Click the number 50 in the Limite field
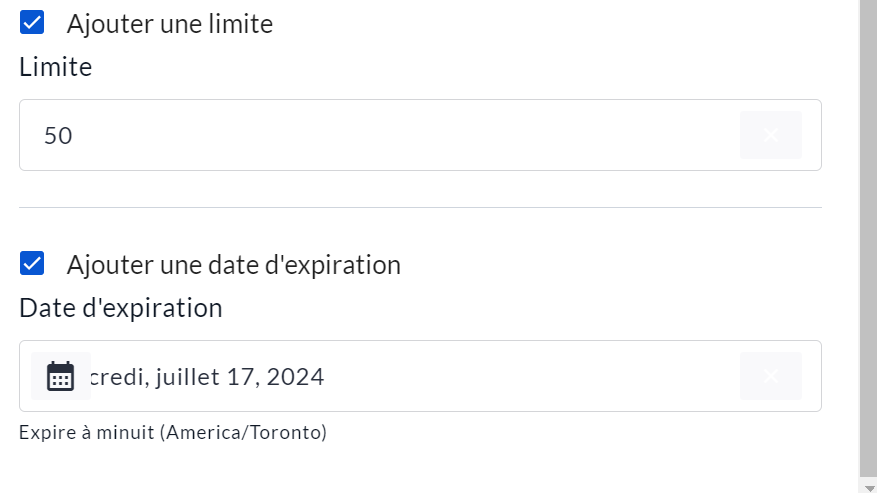The height and width of the screenshot is (493, 877). coord(58,135)
